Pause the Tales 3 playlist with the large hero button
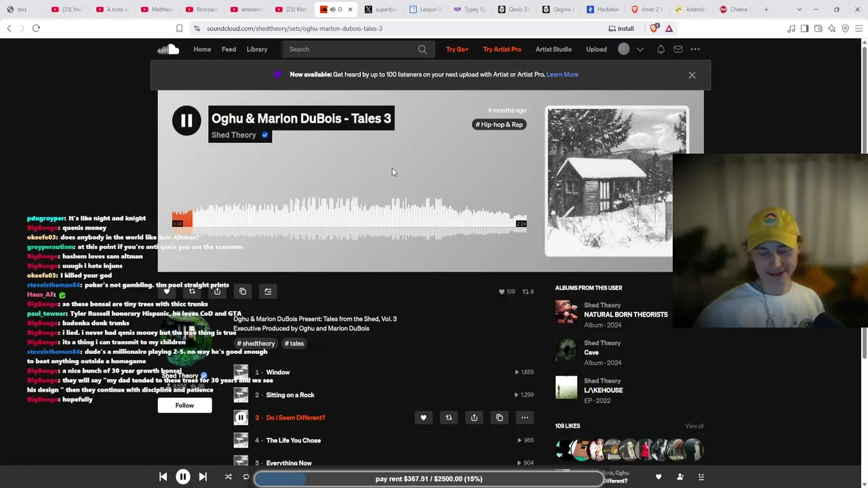This screenshot has height=488, width=868. coord(186,121)
